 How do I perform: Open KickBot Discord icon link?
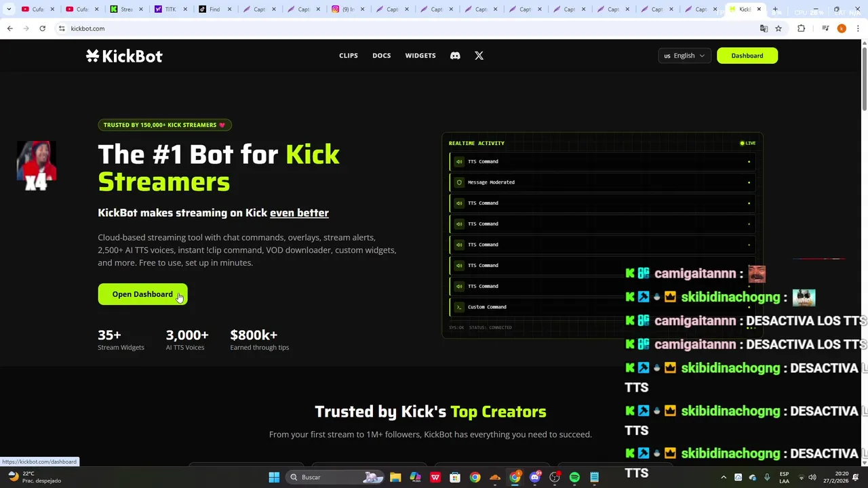click(x=455, y=56)
